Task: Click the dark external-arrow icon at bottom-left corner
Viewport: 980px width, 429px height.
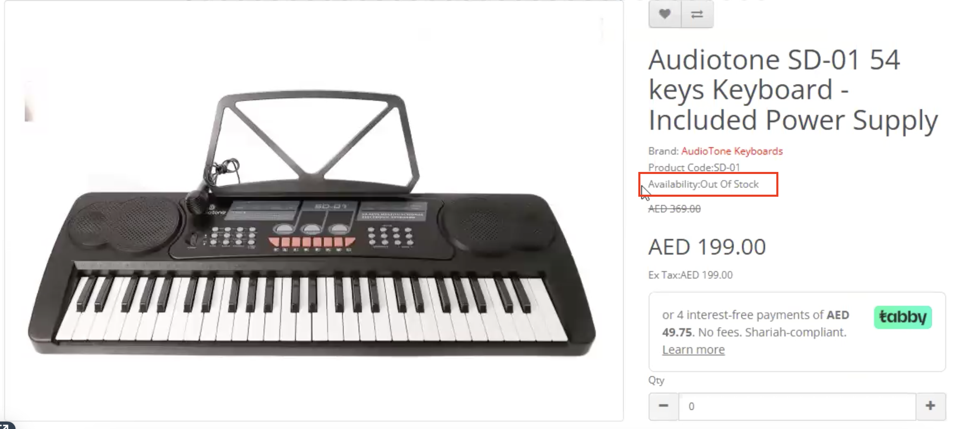Action: point(6,426)
